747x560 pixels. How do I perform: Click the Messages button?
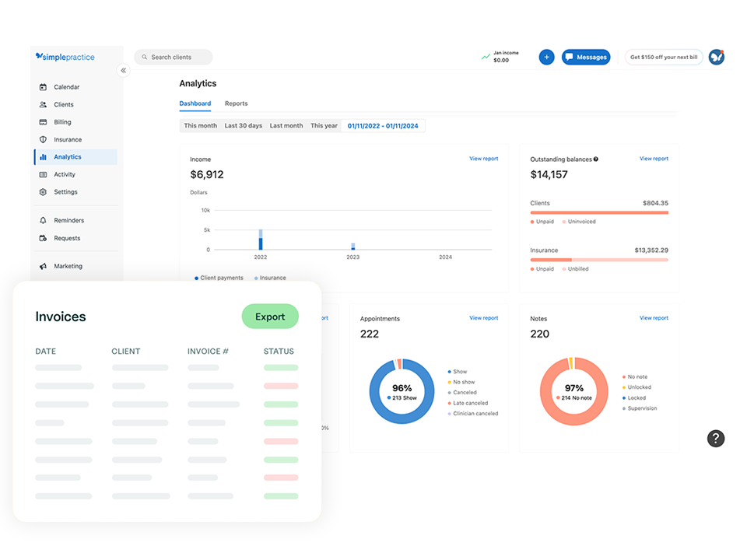click(586, 57)
